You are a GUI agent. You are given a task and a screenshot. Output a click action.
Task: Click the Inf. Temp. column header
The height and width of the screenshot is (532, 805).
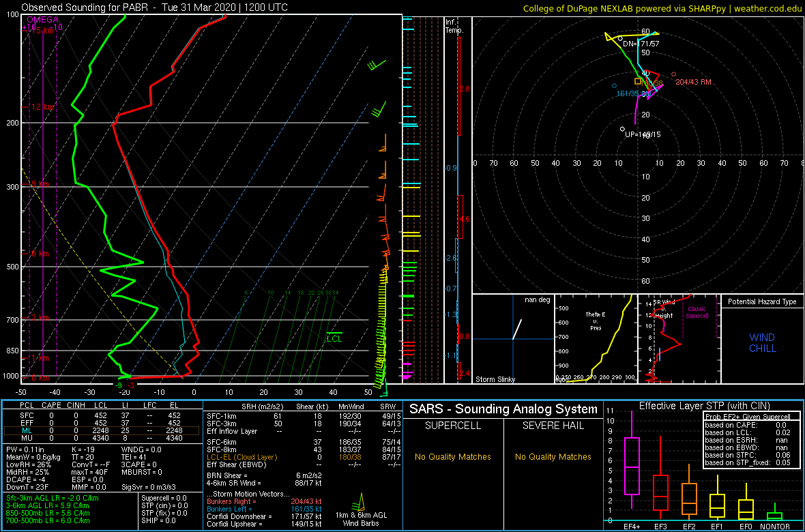tap(454, 27)
